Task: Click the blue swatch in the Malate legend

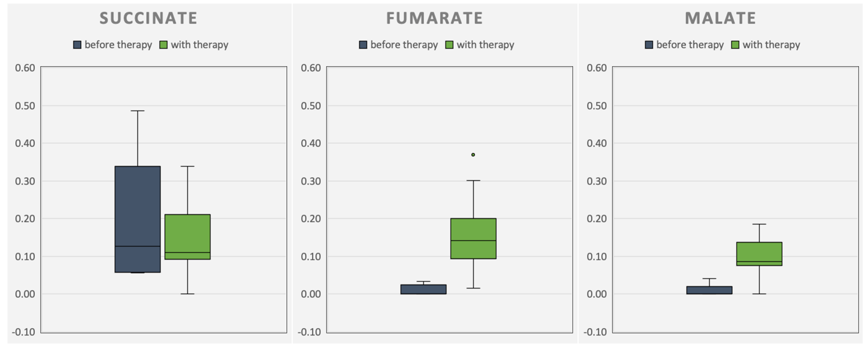Action: (649, 45)
